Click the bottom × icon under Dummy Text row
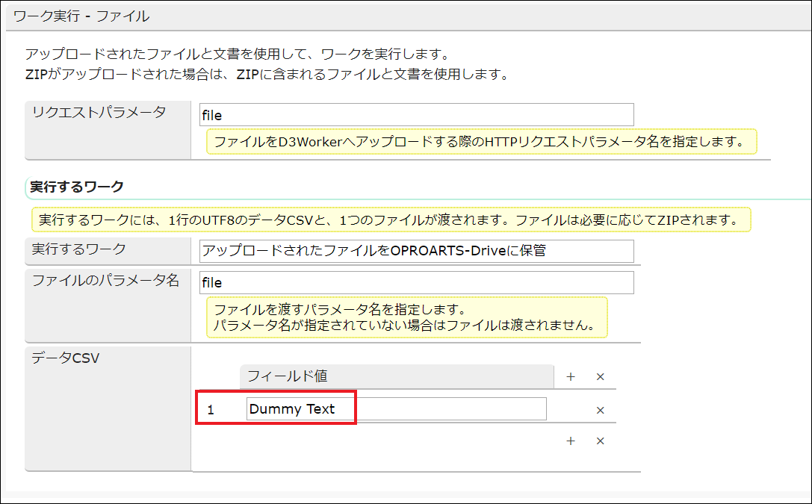The image size is (812, 504). point(600,441)
